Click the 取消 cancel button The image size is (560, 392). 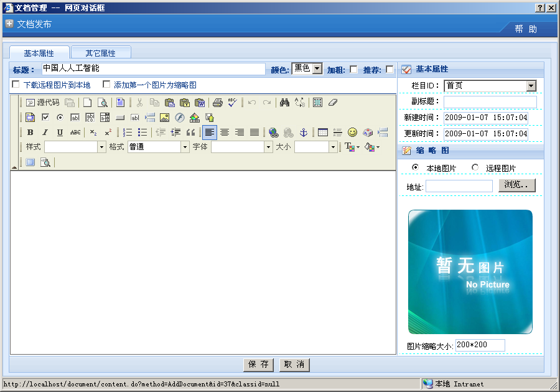tap(294, 365)
